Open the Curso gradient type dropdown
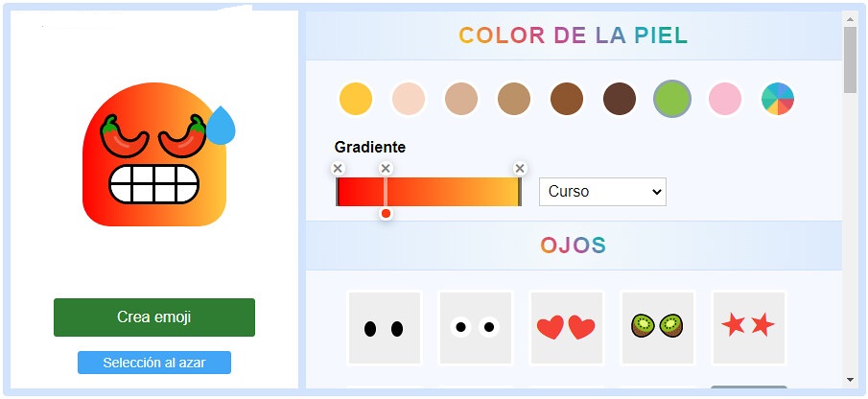The width and height of the screenshot is (868, 399). 602,192
